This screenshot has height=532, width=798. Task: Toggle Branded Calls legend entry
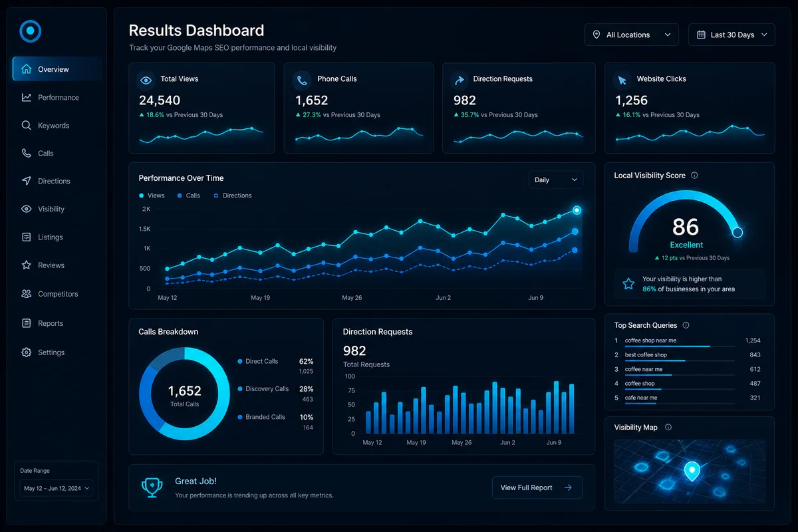[x=261, y=417]
